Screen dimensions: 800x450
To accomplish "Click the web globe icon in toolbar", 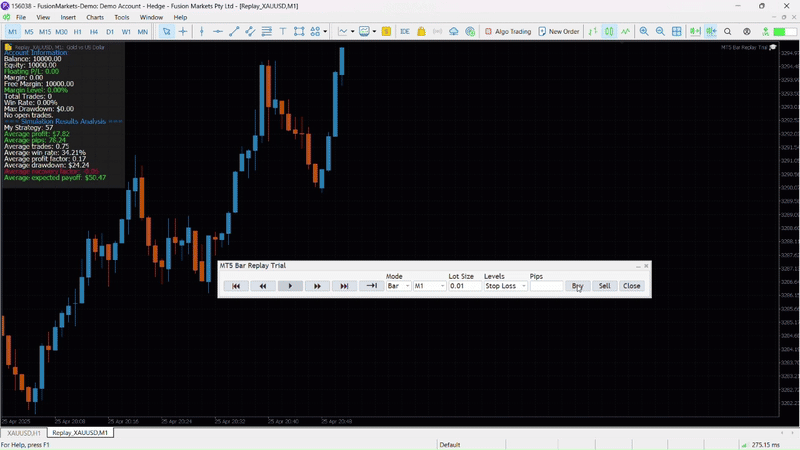I will click(x=470, y=32).
